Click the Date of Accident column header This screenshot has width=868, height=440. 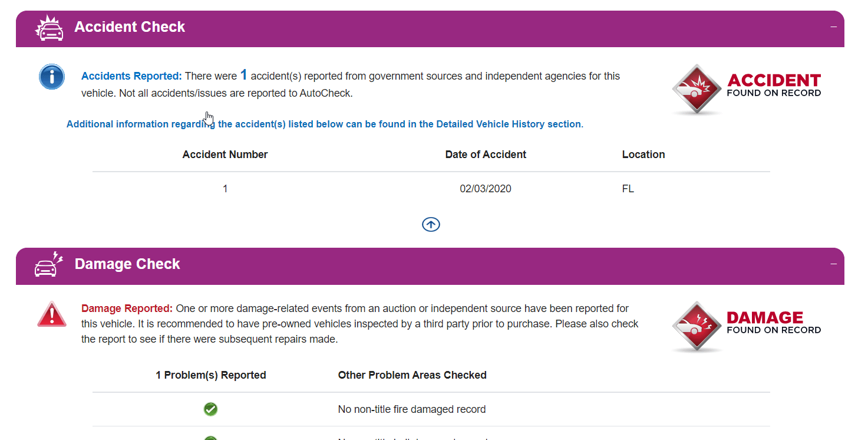click(x=486, y=155)
